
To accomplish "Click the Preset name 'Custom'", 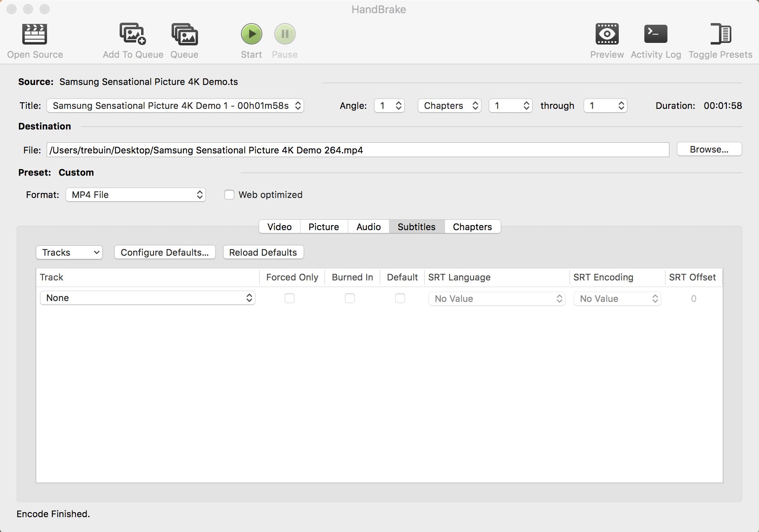I will [x=76, y=172].
